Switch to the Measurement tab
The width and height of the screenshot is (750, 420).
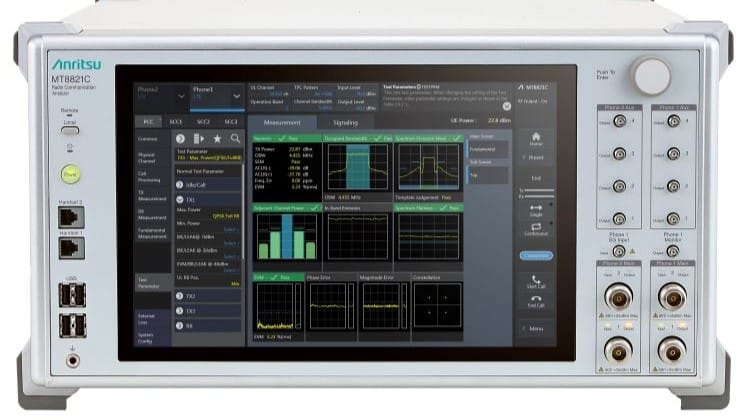282,122
